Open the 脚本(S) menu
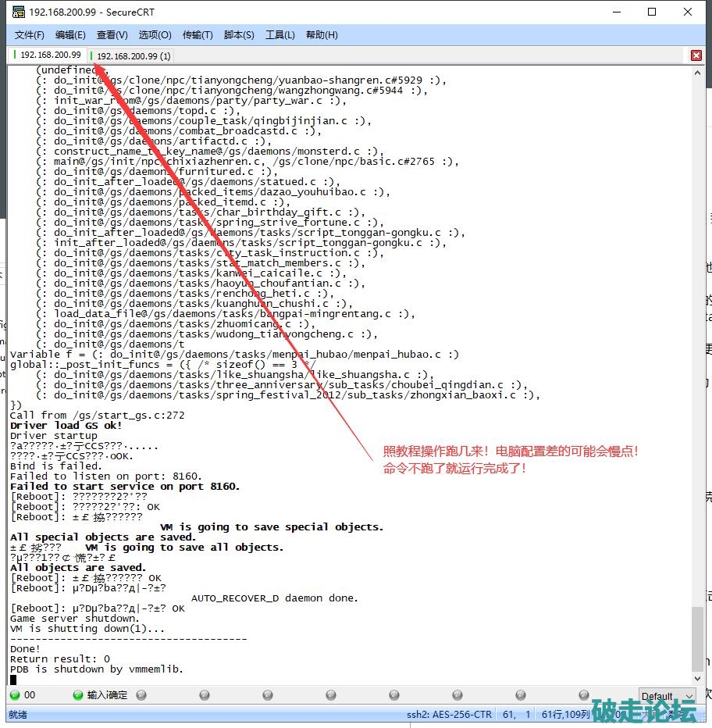The width and height of the screenshot is (712, 728). coord(239,34)
